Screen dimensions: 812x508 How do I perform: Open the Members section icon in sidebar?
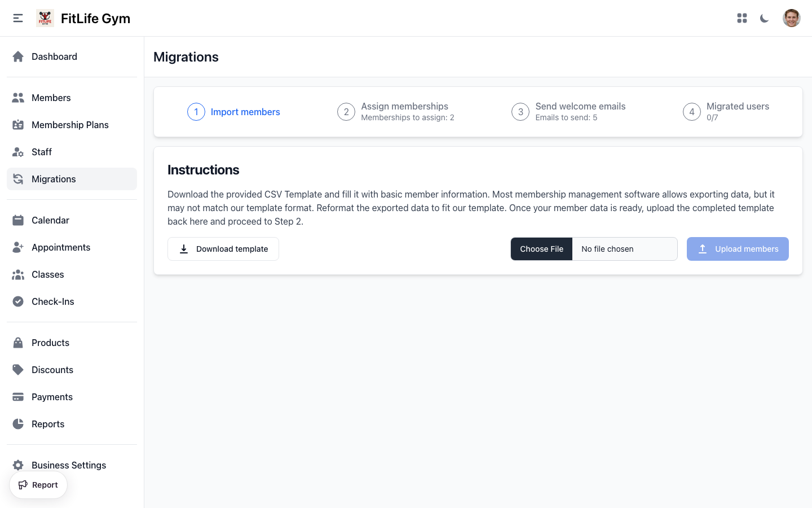[17, 98]
